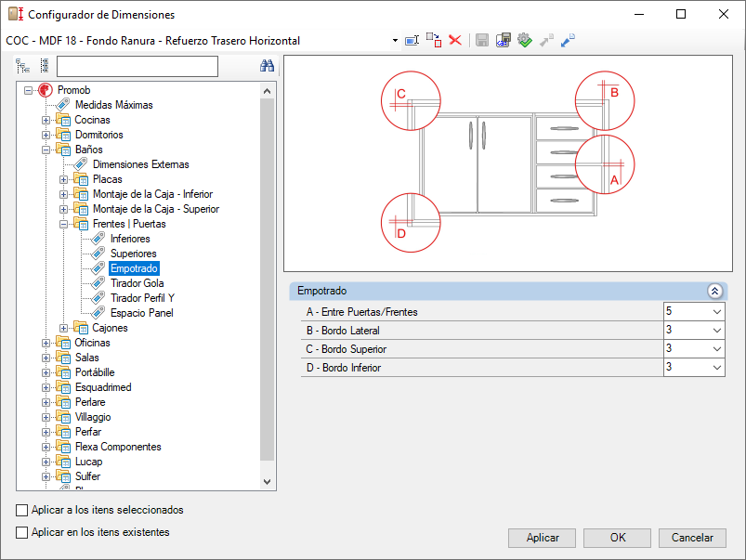This screenshot has height=560, width=746.
Task: Select the Villaggio folder
Action: tap(92, 417)
